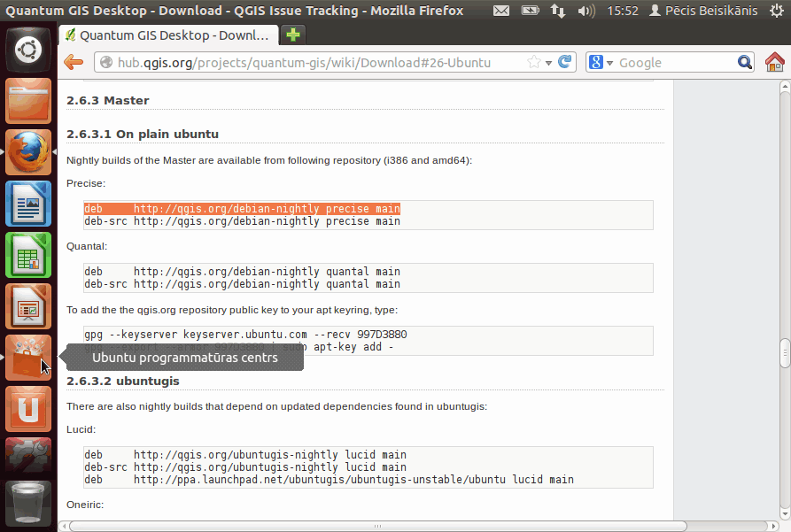The height and width of the screenshot is (532, 791).
Task: Open the battery indicator menu
Action: click(530, 11)
